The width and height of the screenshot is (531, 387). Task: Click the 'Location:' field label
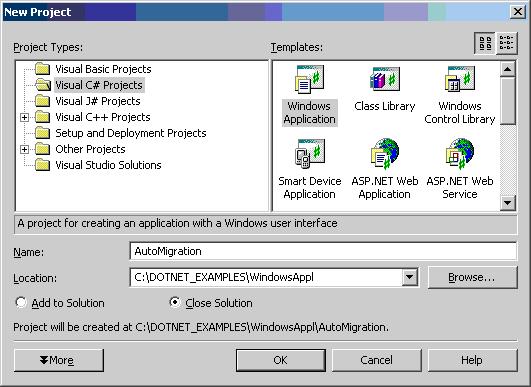tap(35, 278)
